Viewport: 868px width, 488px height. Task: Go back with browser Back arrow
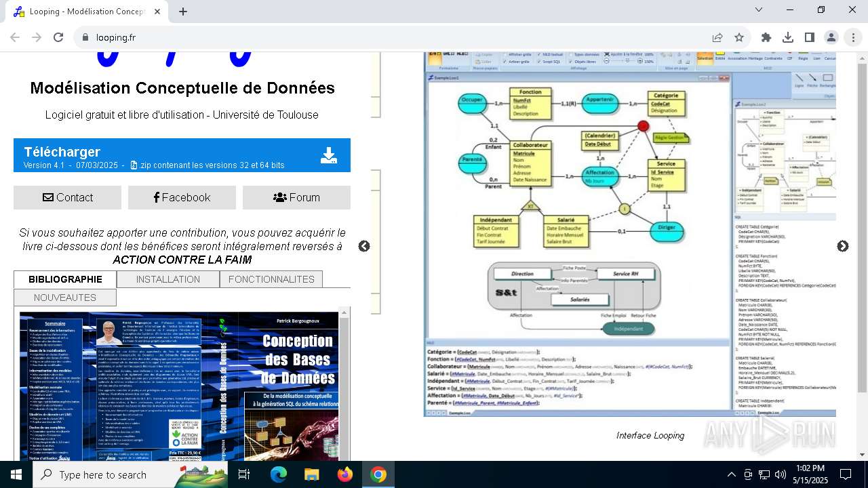[15, 37]
